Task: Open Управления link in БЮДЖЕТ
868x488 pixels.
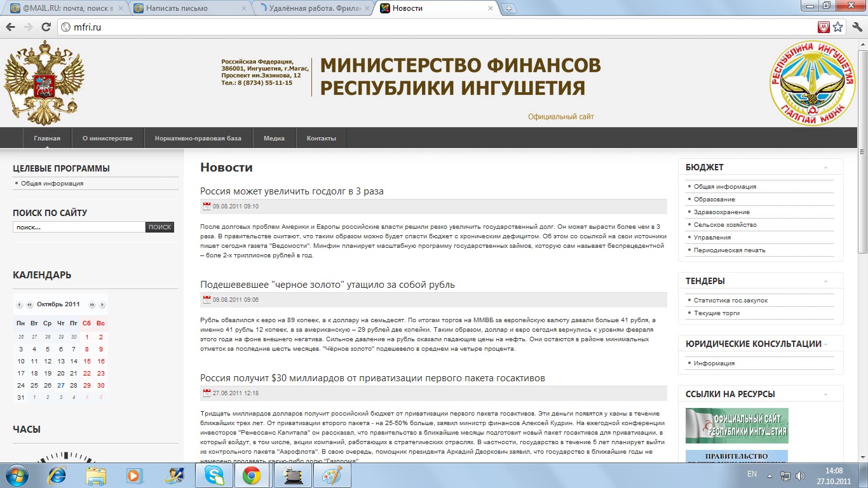Action: tap(712, 238)
